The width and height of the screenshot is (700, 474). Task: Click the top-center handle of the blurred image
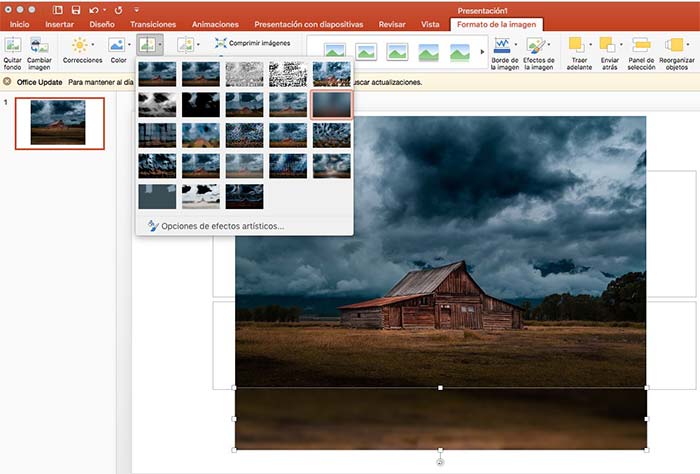point(440,388)
